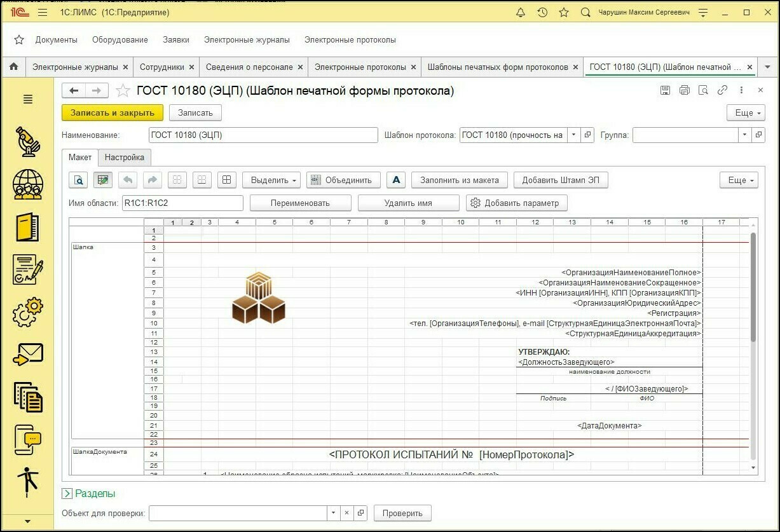Viewport: 780px width, 532px height.
Task: Click the Объединить button
Action: coord(343,180)
